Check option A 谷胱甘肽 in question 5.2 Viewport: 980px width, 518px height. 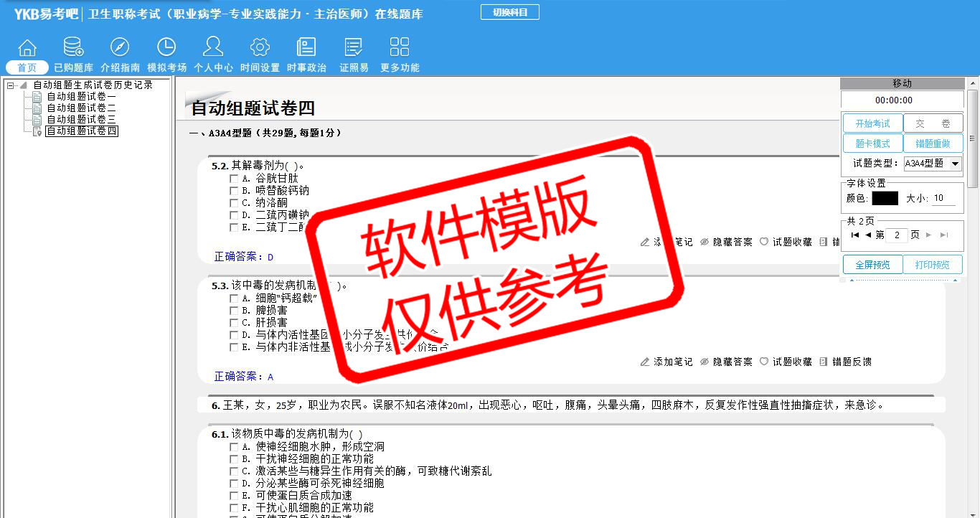(x=234, y=179)
